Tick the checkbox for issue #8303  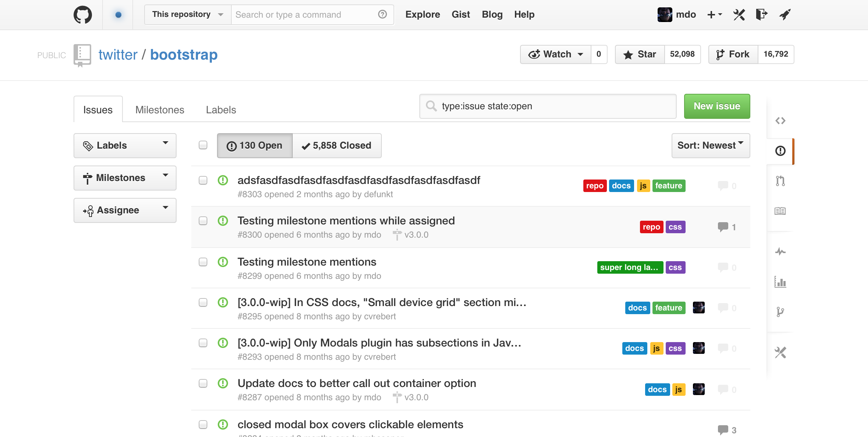tap(203, 180)
